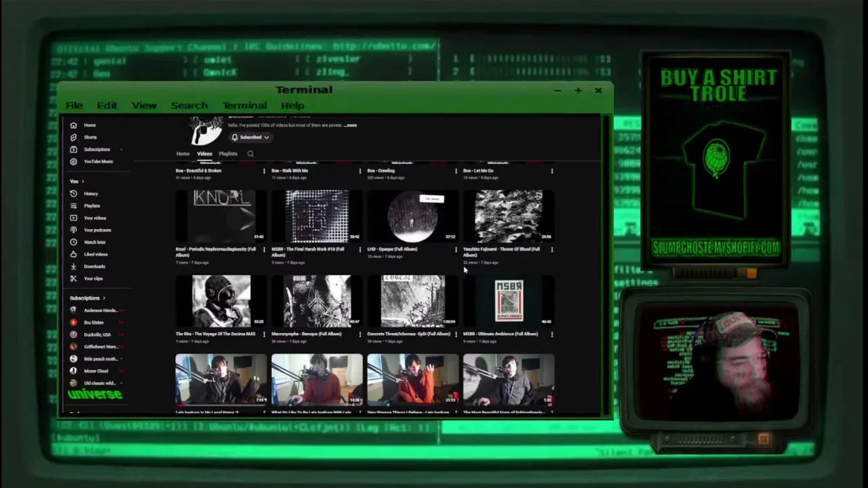Open LHD - Opaque (Full Album) title

tap(392, 249)
